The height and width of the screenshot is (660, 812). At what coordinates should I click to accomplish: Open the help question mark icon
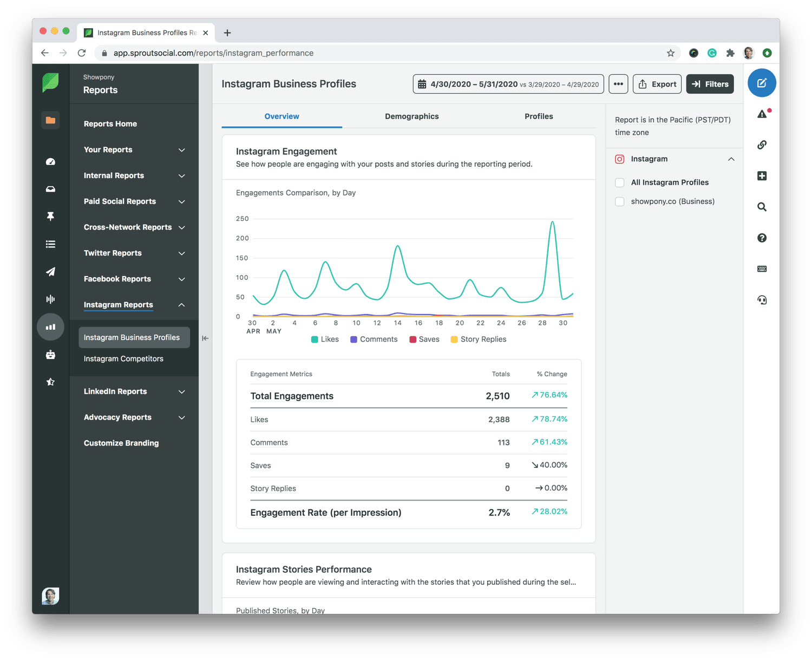click(762, 238)
